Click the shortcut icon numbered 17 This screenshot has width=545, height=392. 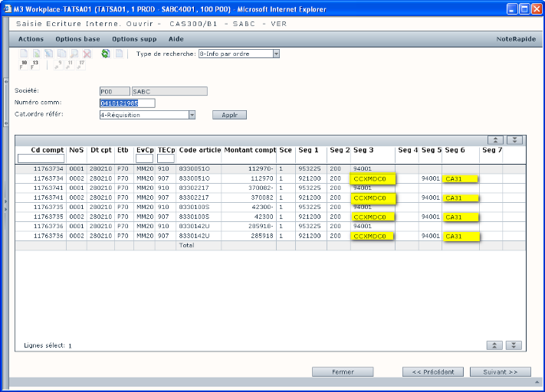tap(81, 66)
